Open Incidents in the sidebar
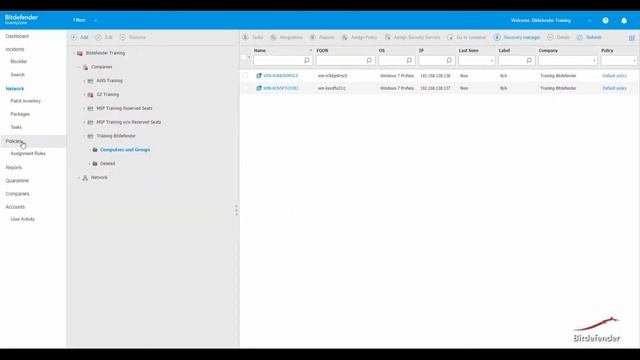The height and width of the screenshot is (360, 640). pyautogui.click(x=15, y=49)
